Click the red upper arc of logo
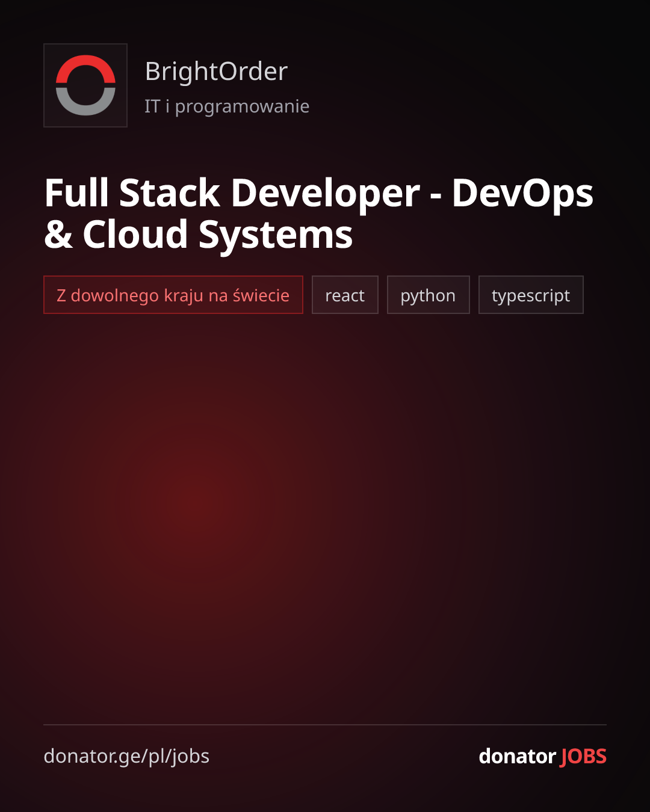 click(85, 66)
